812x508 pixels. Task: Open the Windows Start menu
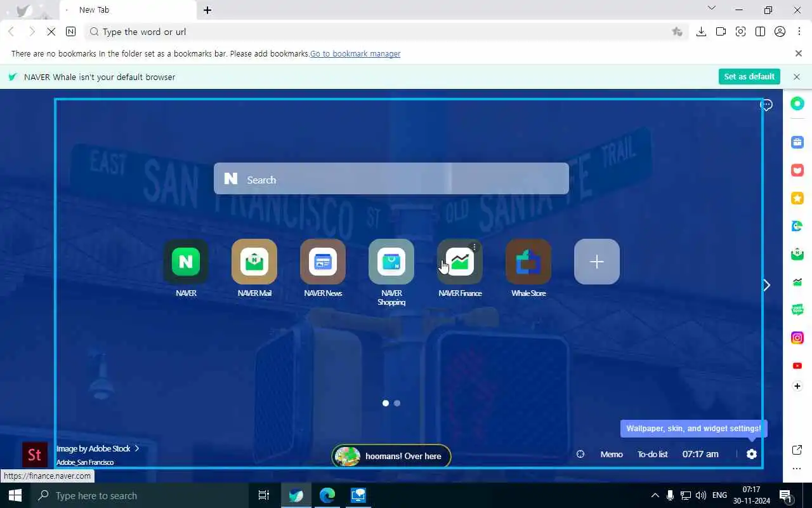point(15,495)
